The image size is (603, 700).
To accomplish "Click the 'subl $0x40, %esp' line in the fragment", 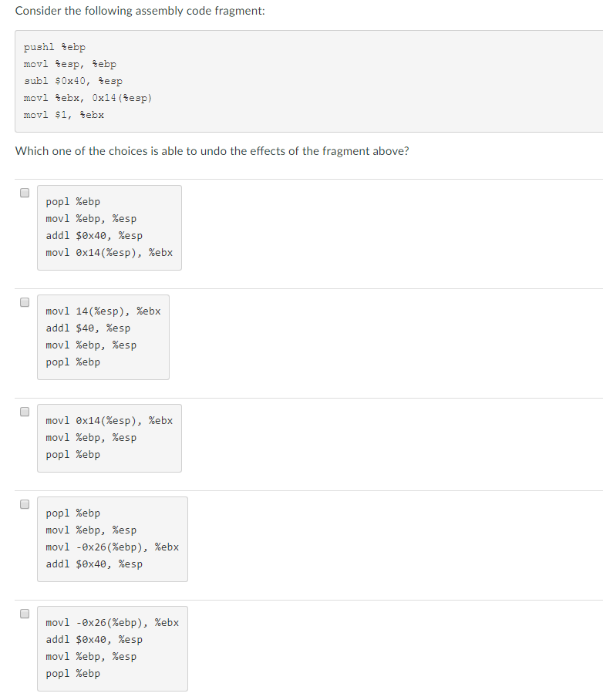I will (72, 81).
